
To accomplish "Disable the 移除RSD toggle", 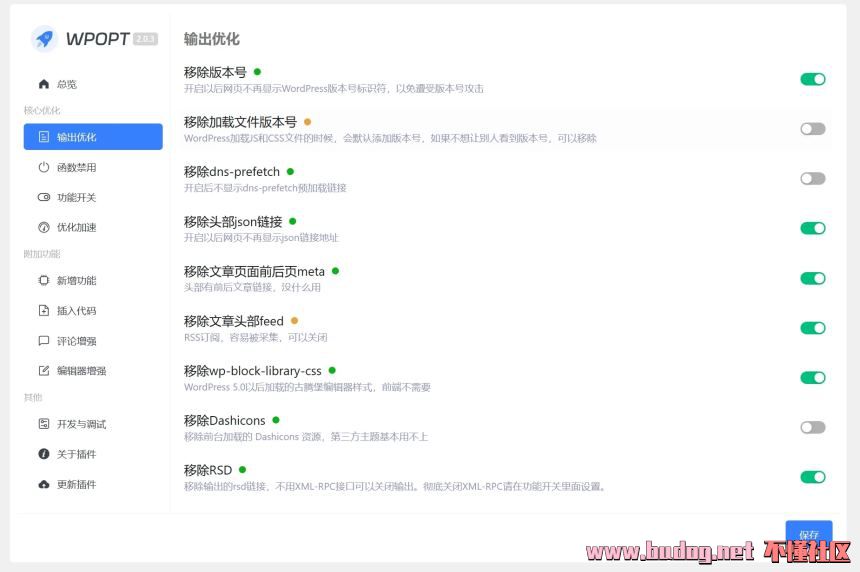I will 813,477.
